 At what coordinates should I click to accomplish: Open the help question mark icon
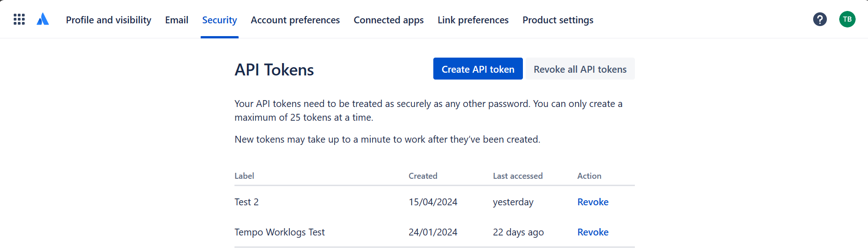[820, 19]
